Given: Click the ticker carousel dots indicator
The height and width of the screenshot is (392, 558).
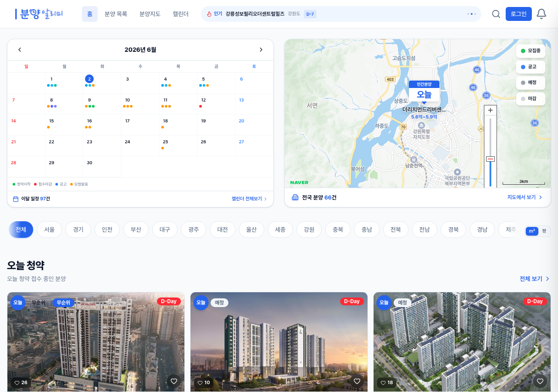Looking at the screenshot, I should [472, 14].
